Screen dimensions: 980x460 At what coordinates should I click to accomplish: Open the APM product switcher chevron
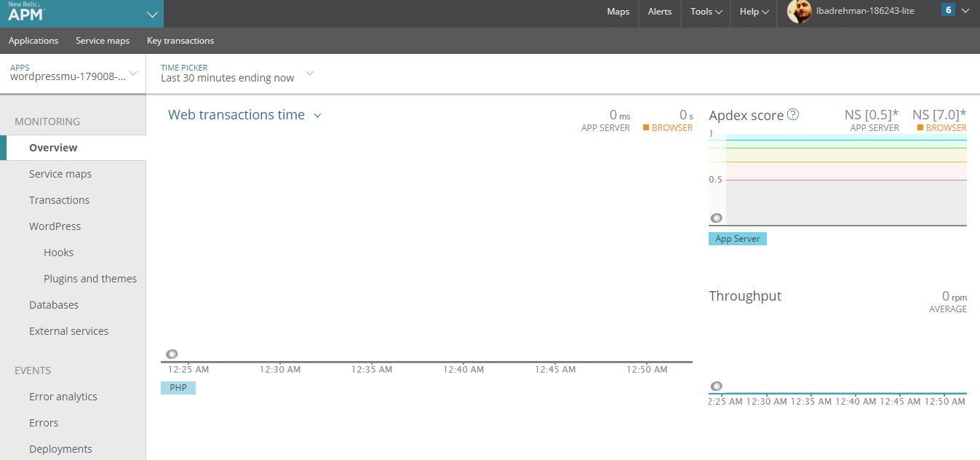pyautogui.click(x=151, y=14)
